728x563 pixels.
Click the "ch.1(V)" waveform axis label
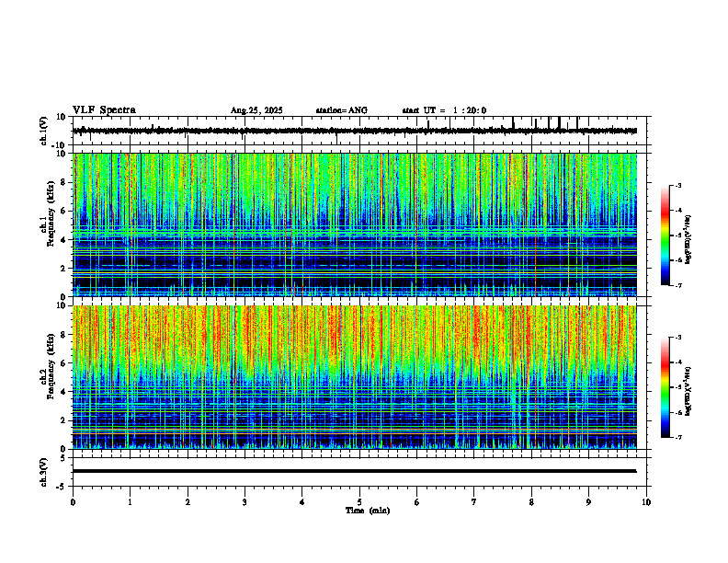44,131
